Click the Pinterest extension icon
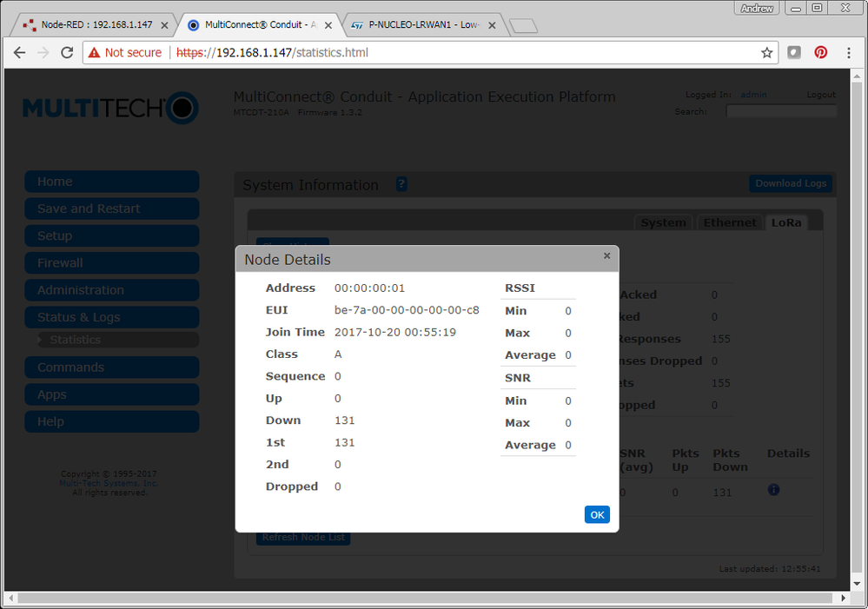The width and height of the screenshot is (868, 609). pyautogui.click(x=821, y=53)
